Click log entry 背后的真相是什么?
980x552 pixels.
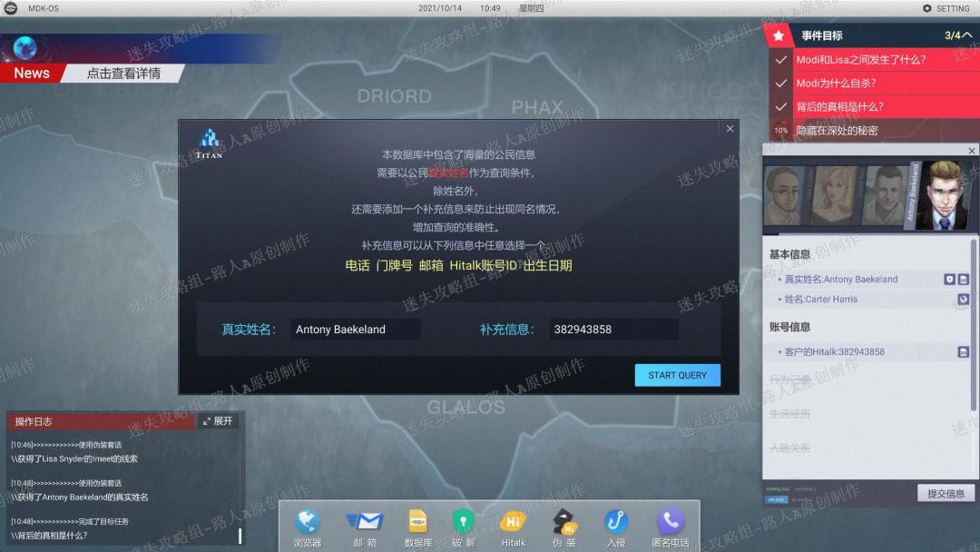[49, 536]
